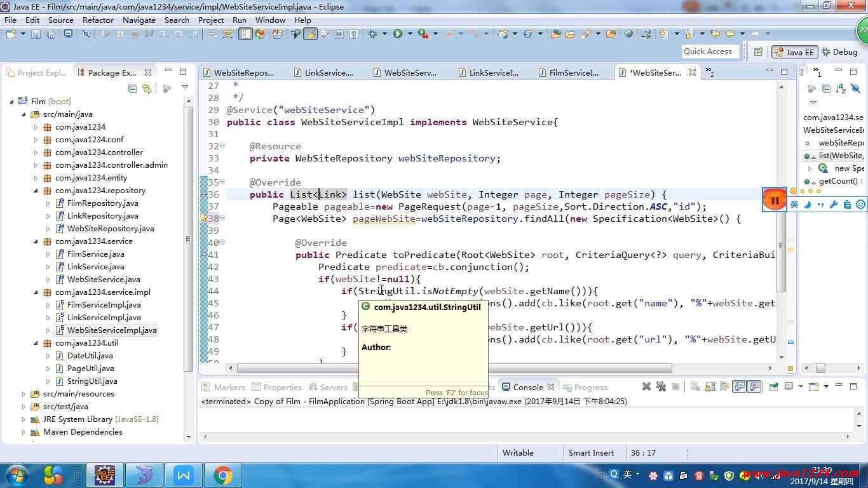
Task: Click Remove All Terminated Launches icon
Action: 661,386
